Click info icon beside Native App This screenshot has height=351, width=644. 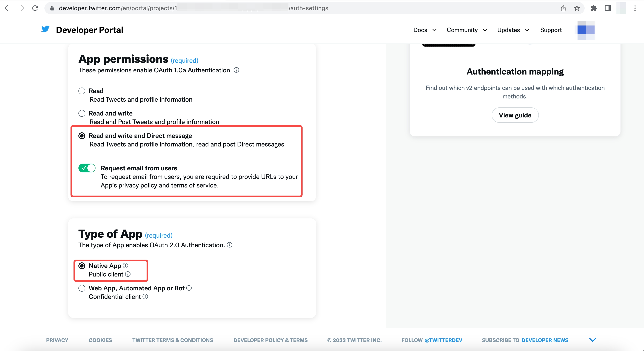tap(125, 266)
